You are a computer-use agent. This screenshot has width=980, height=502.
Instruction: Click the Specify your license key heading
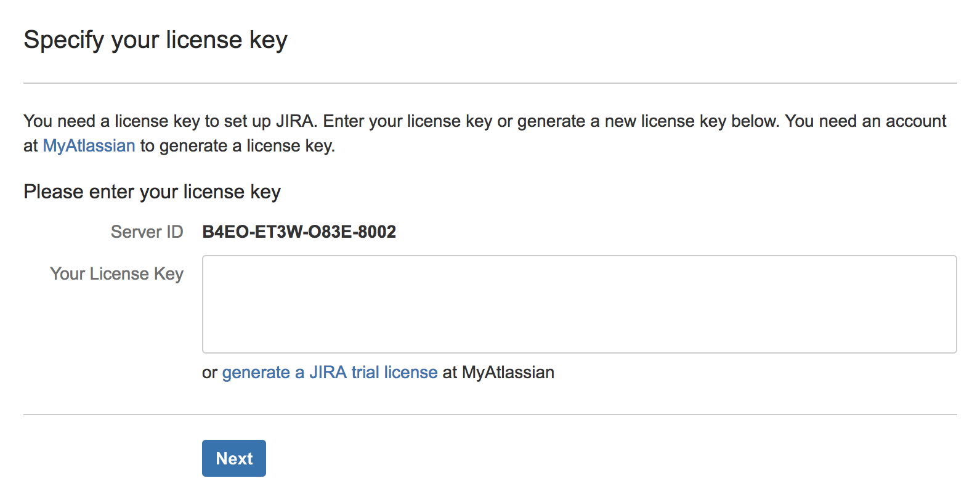155,40
